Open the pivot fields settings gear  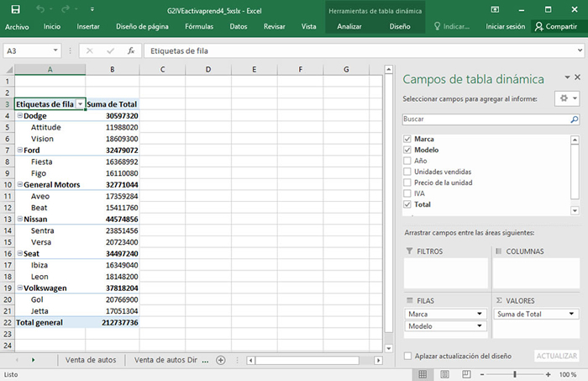(565, 98)
